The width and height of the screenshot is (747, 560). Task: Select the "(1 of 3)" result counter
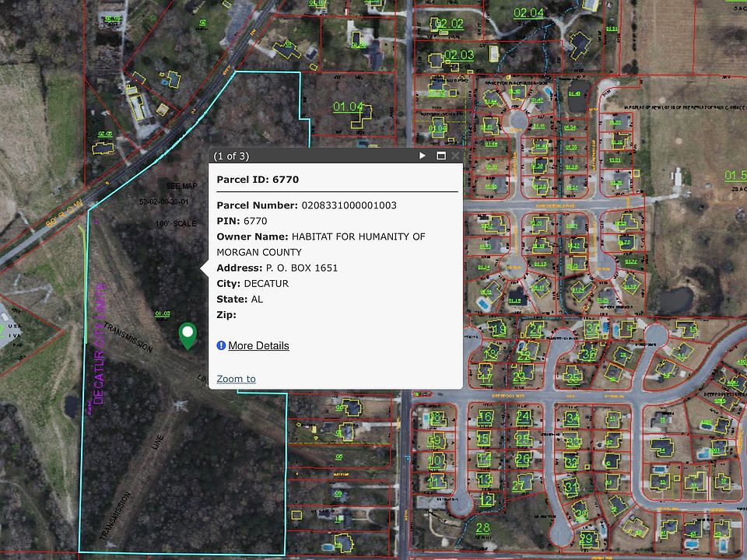(x=232, y=156)
